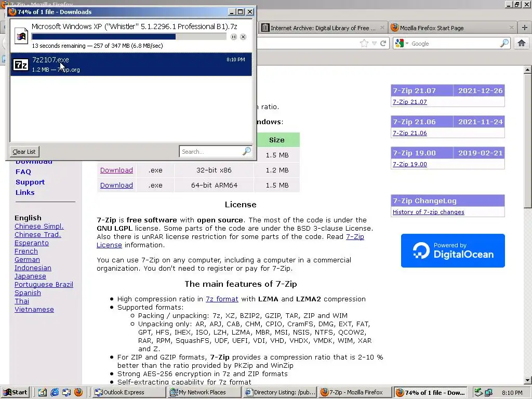Image resolution: width=532 pixels, height=399 pixels.
Task: Open the history dropdown in the URL bar
Action: 374,44
